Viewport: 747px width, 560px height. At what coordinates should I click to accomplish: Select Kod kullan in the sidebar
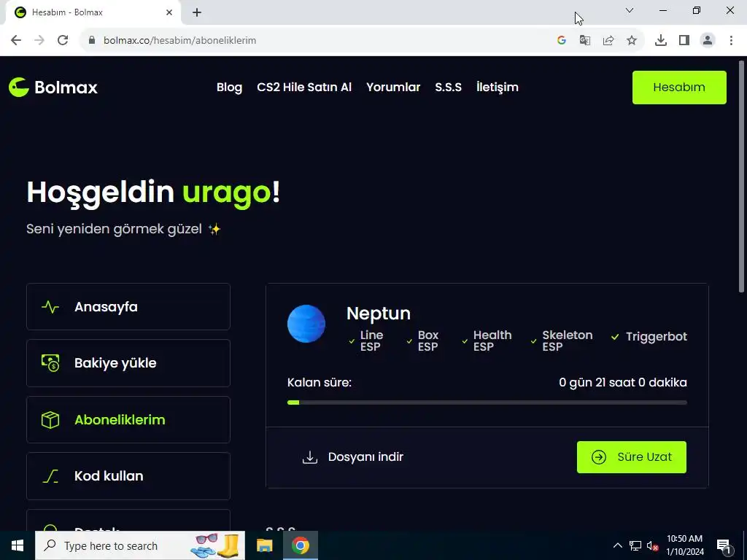pos(128,475)
